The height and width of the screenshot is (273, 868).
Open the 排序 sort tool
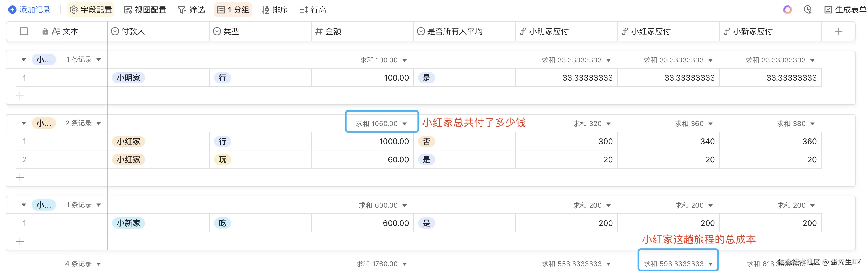pyautogui.click(x=275, y=10)
